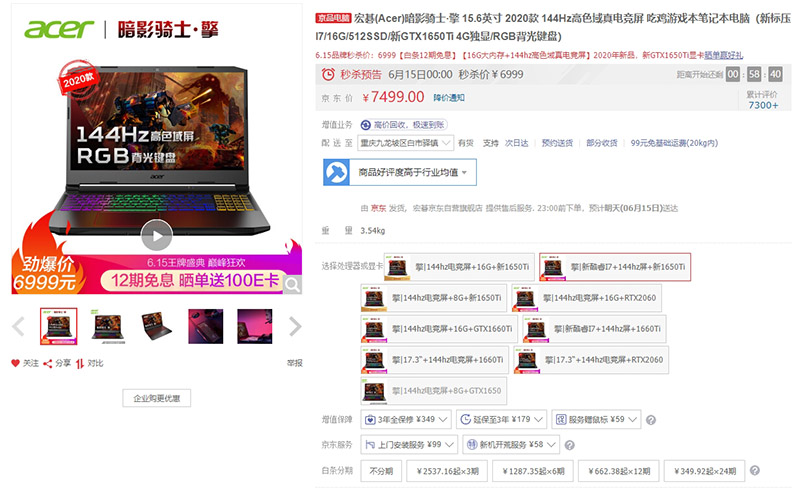Click the 分享 share icon

tap(47, 363)
